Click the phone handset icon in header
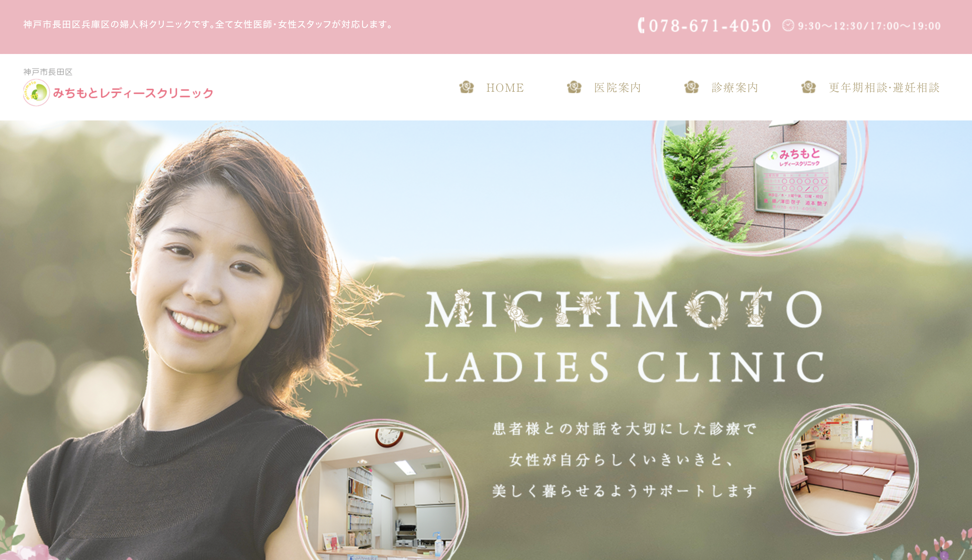The width and height of the screenshot is (972, 560). pyautogui.click(x=641, y=25)
